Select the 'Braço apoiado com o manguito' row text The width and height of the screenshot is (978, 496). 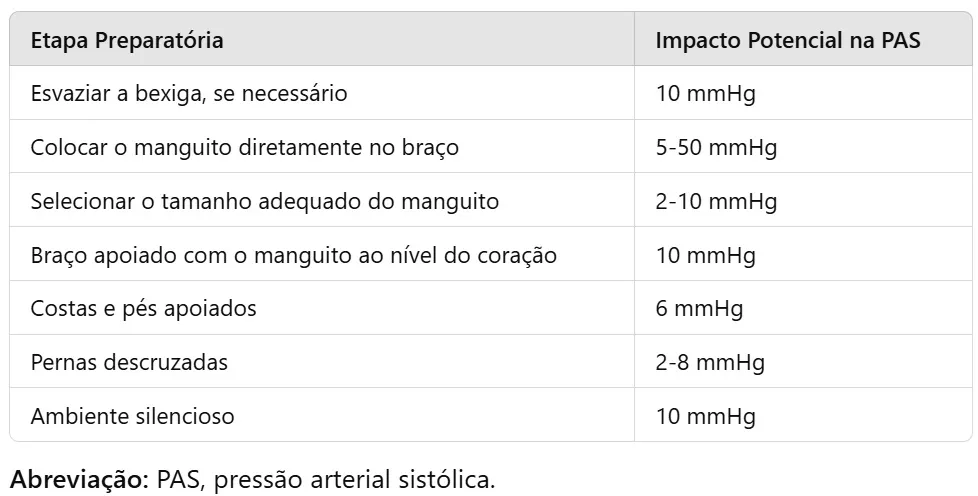pos(293,255)
